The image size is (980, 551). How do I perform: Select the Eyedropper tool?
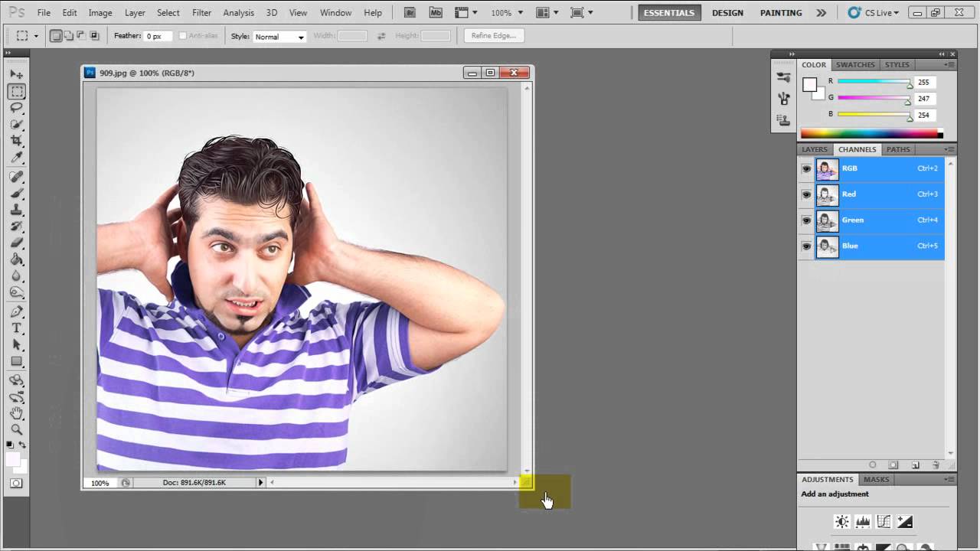(16, 158)
